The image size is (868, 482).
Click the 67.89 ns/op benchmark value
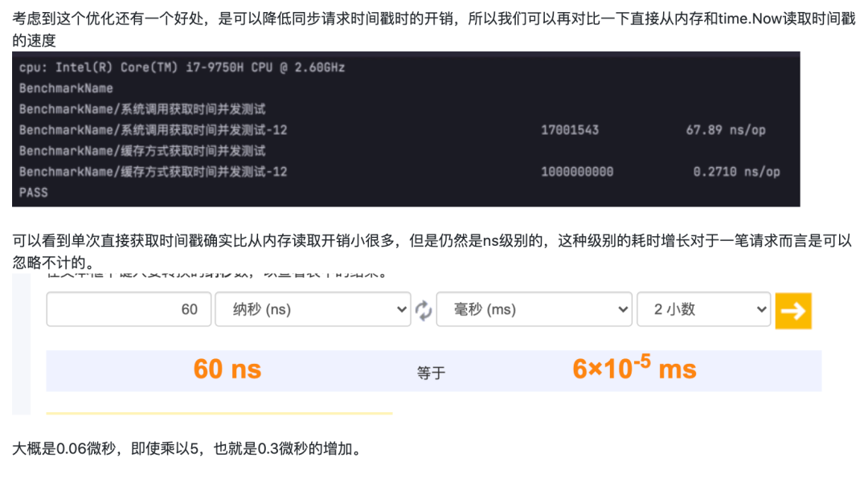[x=726, y=130]
